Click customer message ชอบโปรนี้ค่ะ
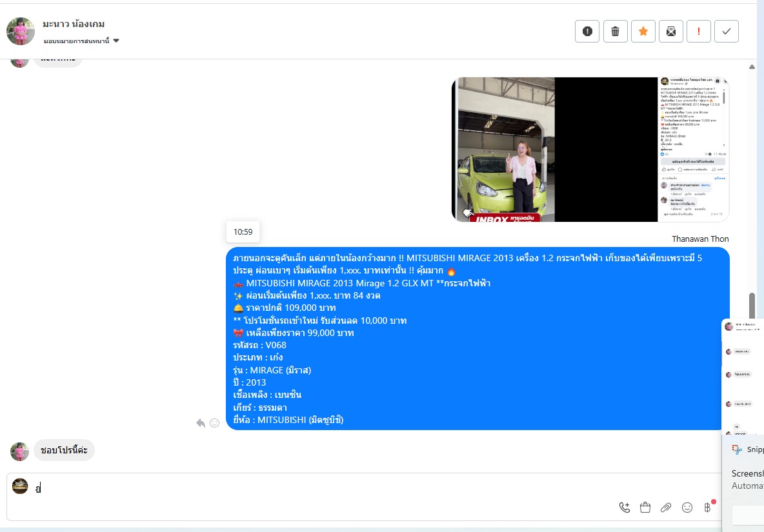Screen dimensions: 764x532 (65, 450)
